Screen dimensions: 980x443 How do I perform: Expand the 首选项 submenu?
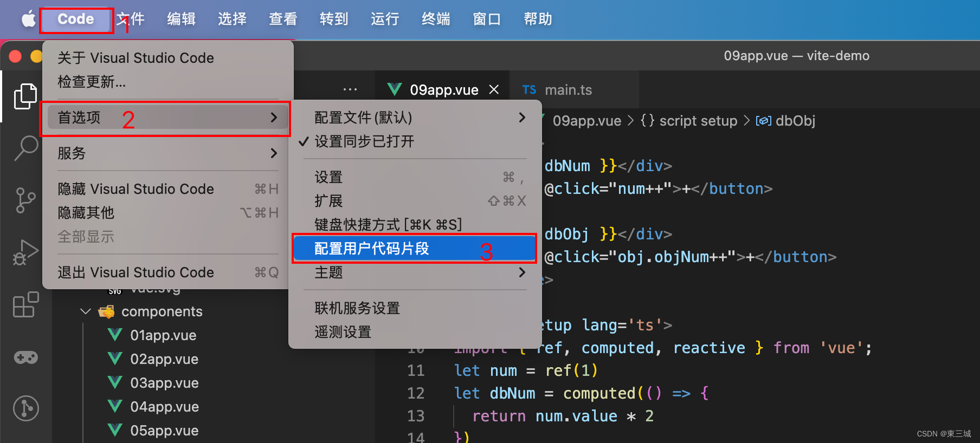(x=168, y=118)
